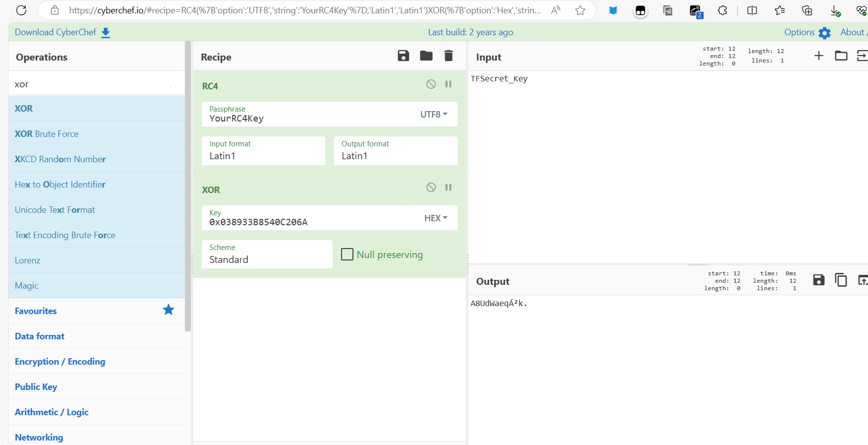
Task: Click the blue bird extension icon
Action: (613, 10)
